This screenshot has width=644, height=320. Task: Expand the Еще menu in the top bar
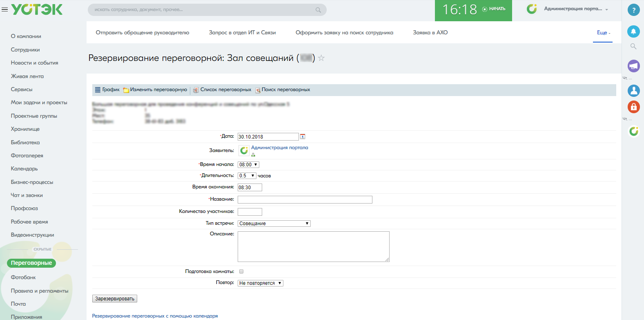pos(604,33)
